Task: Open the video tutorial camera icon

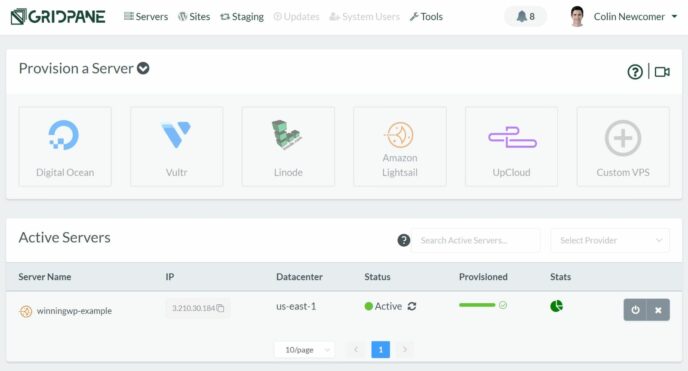Action: pos(662,72)
